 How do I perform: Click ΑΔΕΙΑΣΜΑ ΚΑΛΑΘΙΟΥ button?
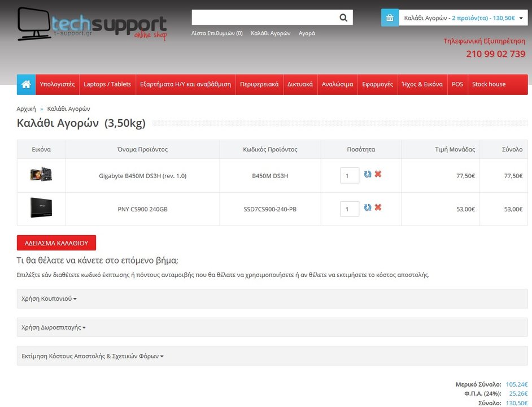[56, 243]
